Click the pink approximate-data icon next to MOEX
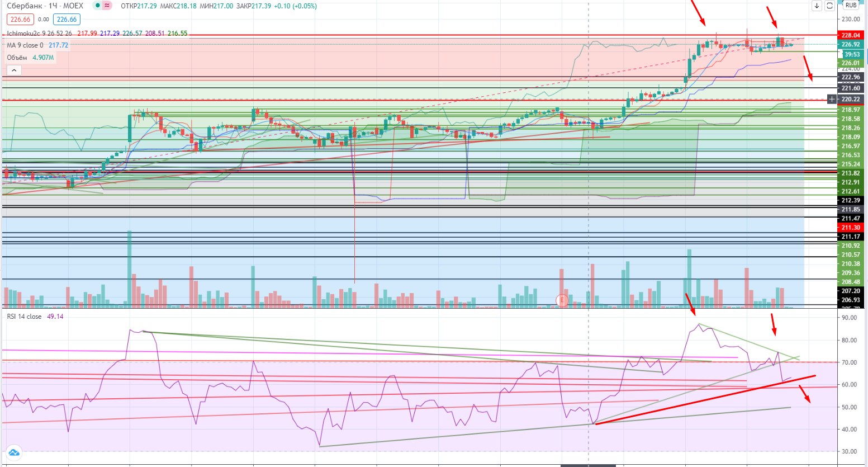868x467 pixels. tap(107, 6)
